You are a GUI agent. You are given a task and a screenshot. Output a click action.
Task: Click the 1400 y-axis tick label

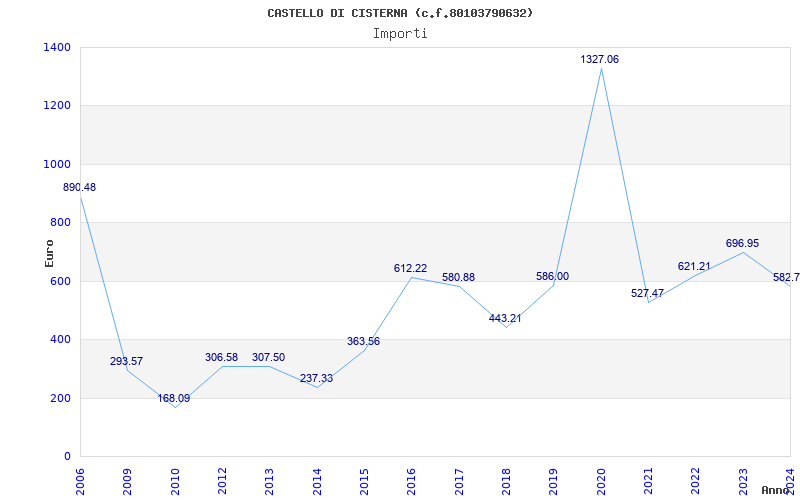[x=57, y=47]
